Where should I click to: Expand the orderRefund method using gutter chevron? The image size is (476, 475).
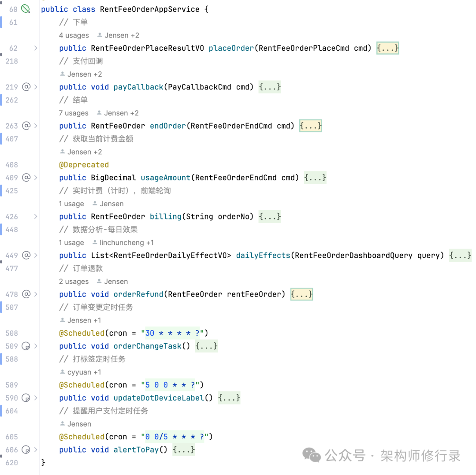[36, 294]
